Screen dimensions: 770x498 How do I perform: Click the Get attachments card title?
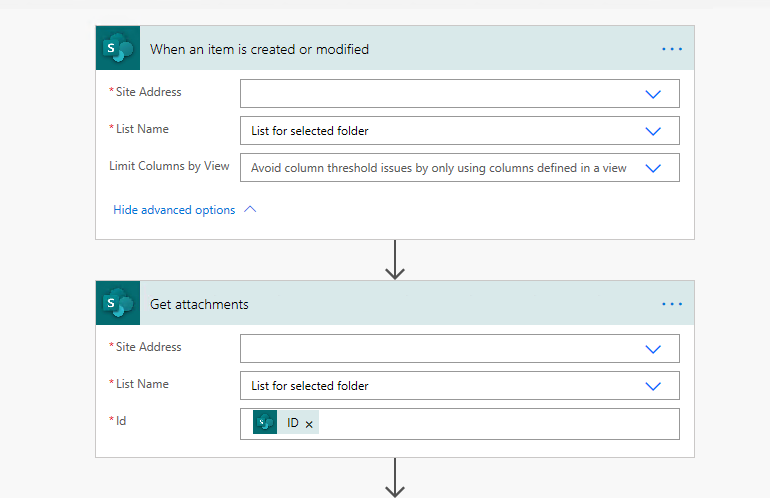tap(199, 304)
